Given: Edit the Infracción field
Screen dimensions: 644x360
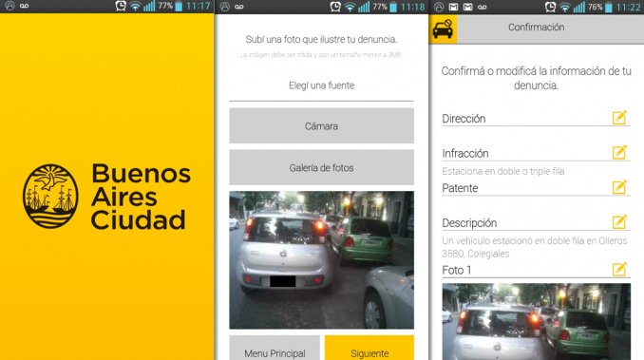Looking at the screenshot, I should (619, 153).
